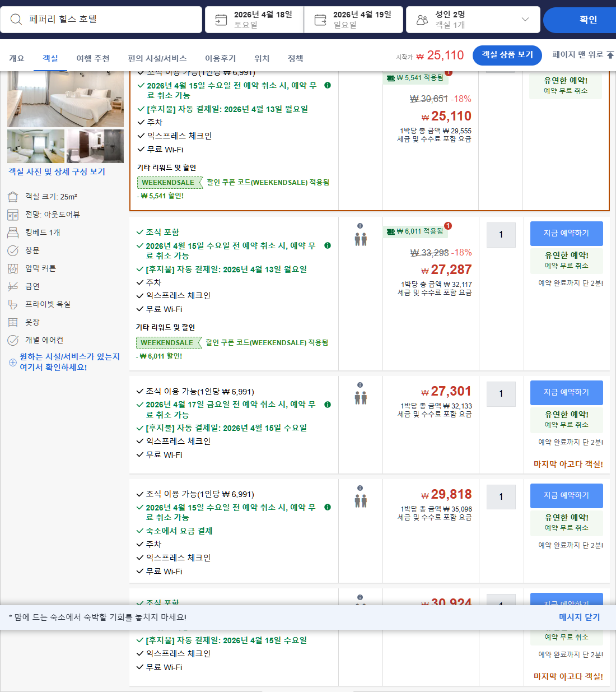
Task: Open room quantity selector for ₩27,287 offer
Action: pos(501,235)
